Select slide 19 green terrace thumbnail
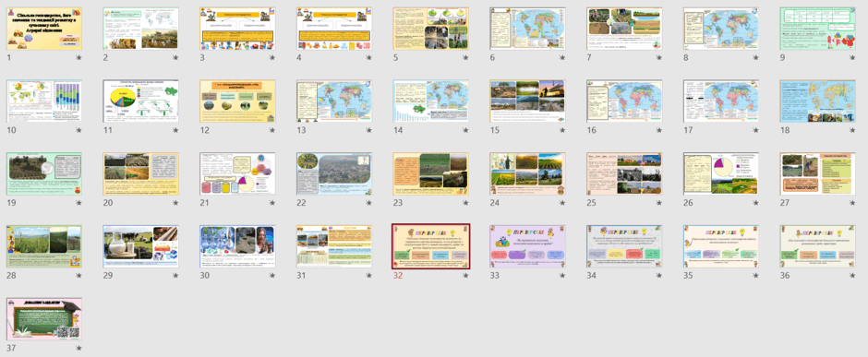Screen dimensions: 868x357 44,173
